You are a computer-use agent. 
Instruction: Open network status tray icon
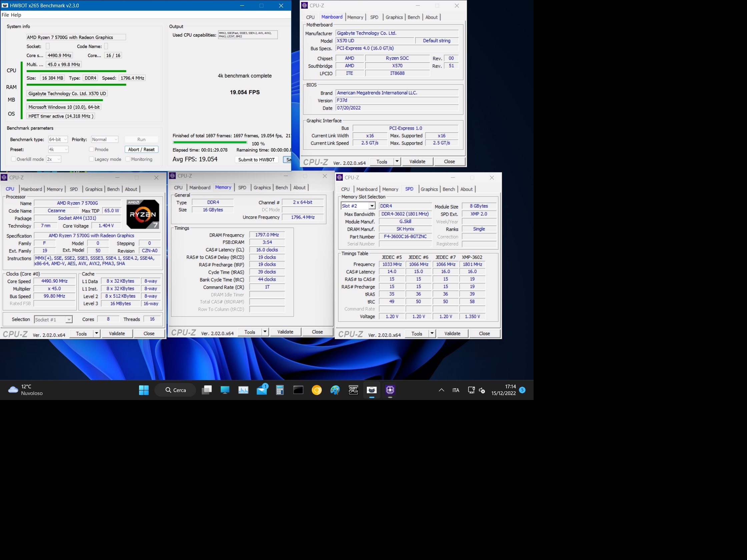472,390
